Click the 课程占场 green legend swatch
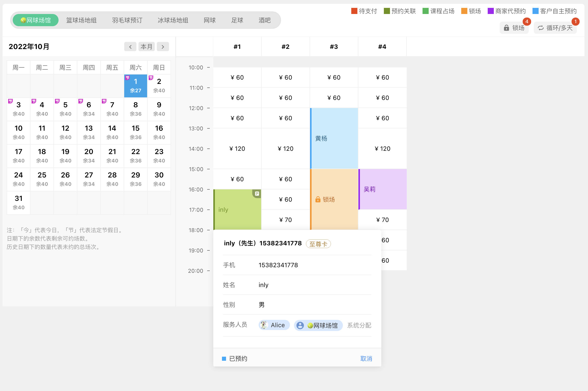The height and width of the screenshot is (391, 588). point(426,11)
